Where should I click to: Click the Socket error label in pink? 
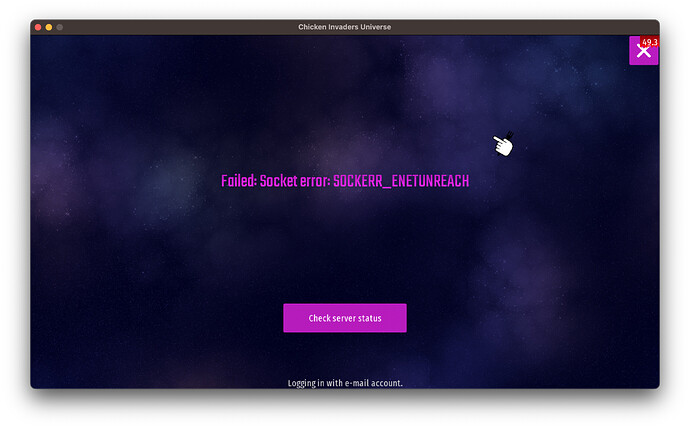(294, 181)
